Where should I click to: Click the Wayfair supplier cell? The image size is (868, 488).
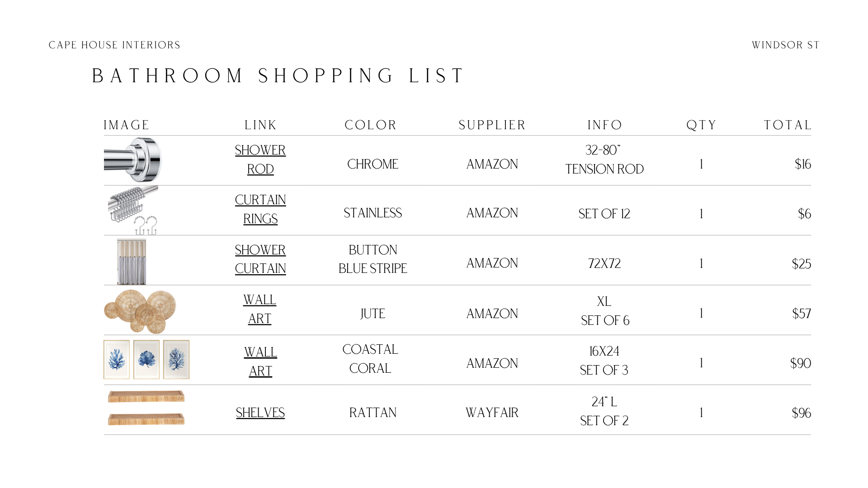click(x=492, y=413)
